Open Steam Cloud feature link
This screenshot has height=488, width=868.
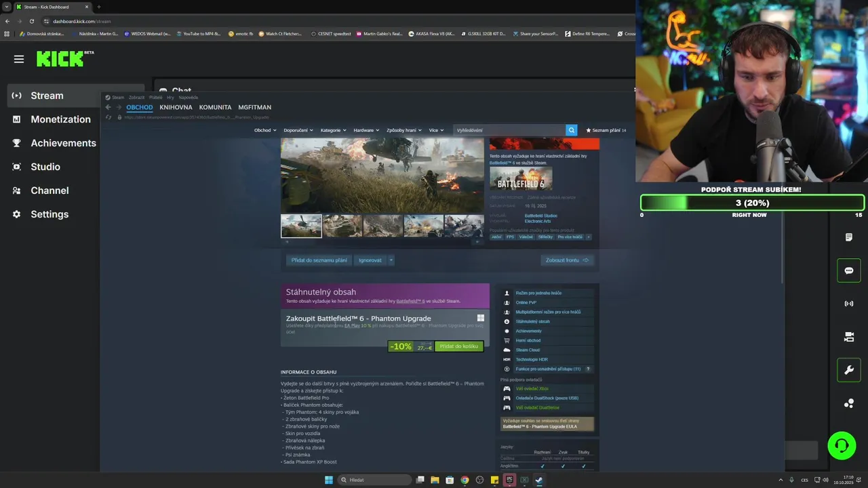point(528,350)
